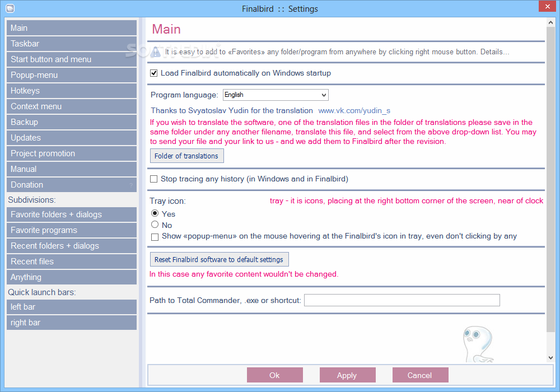Click the Details... link in Favorites tip
Screen dimensions: 560x392
[x=494, y=52]
